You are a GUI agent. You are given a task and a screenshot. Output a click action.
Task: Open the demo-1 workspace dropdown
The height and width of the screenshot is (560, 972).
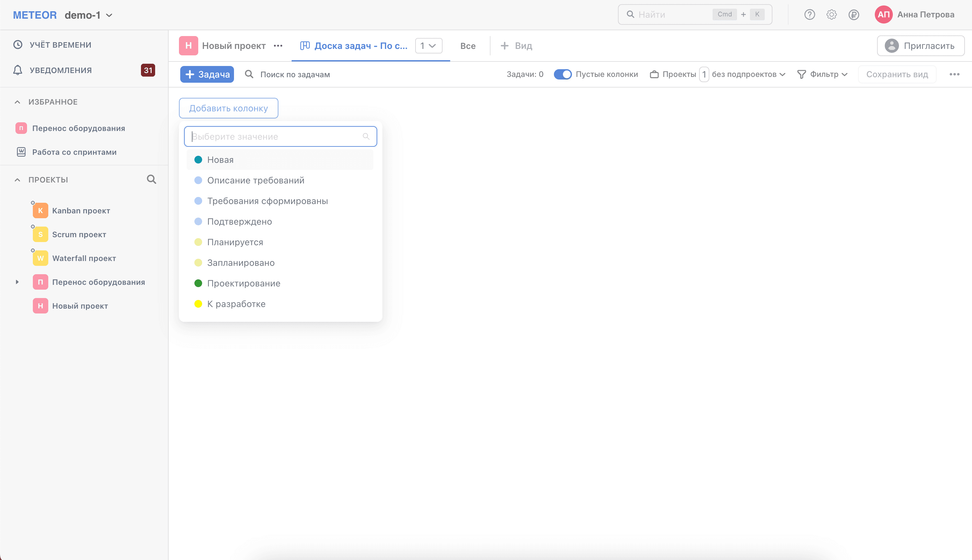pyautogui.click(x=89, y=15)
